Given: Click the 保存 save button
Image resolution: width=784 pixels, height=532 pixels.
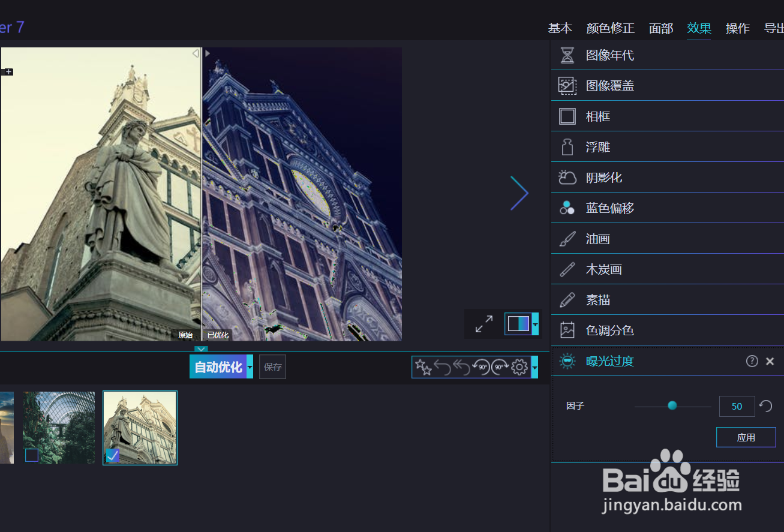Looking at the screenshot, I should (x=273, y=366).
